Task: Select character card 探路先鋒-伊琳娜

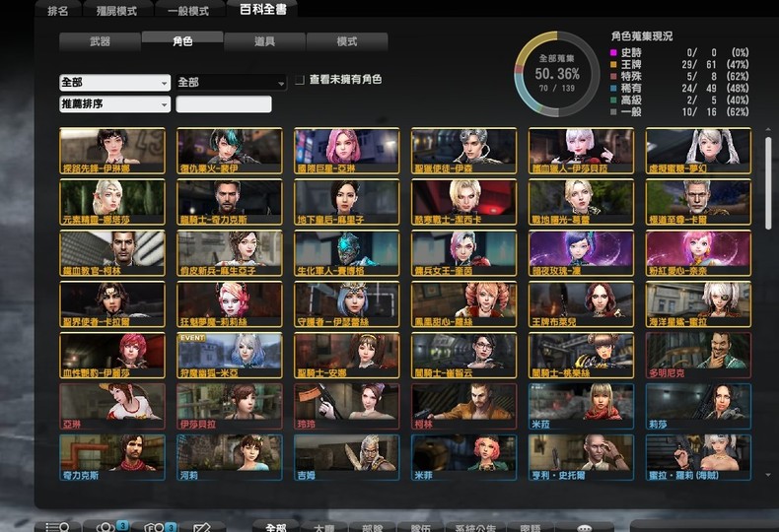Action: 112,151
